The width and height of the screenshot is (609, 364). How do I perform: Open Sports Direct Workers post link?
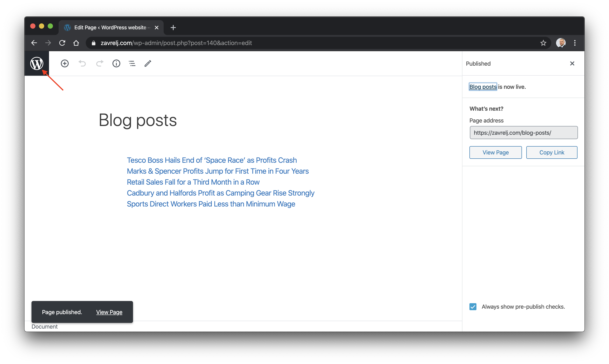[211, 204]
